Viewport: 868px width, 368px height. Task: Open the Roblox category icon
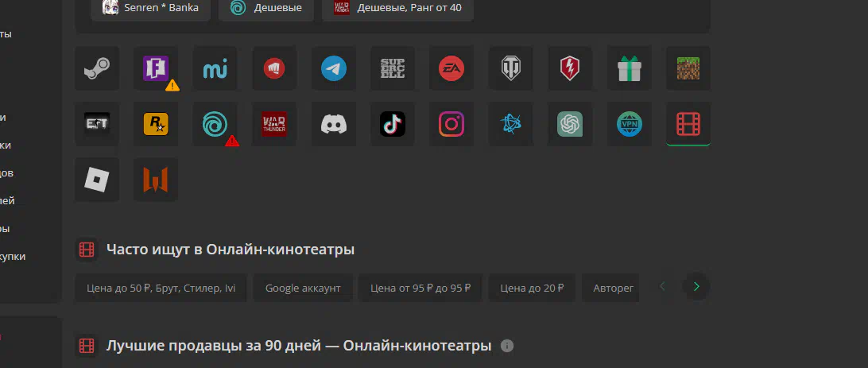pyautogui.click(x=97, y=180)
